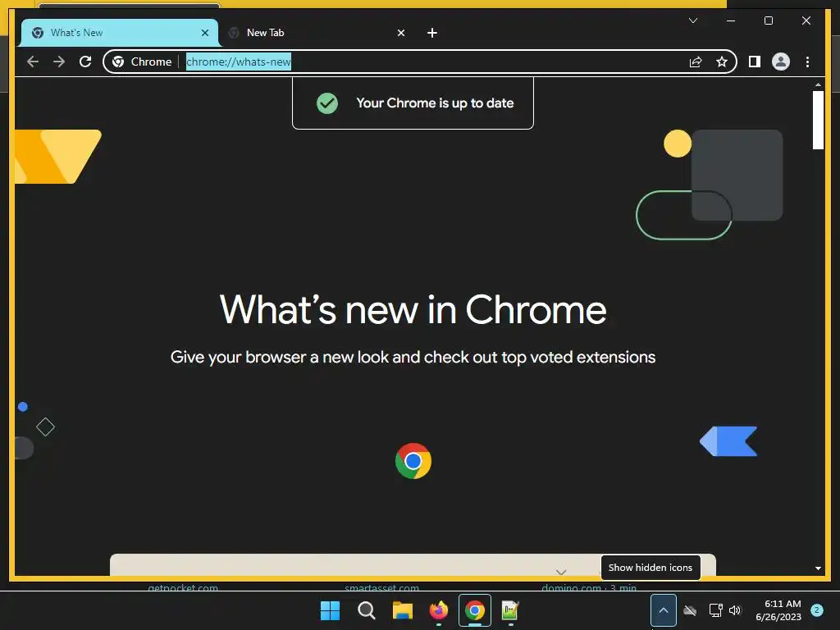Click the cloud sync tray icon
840x630 pixels.
point(690,610)
